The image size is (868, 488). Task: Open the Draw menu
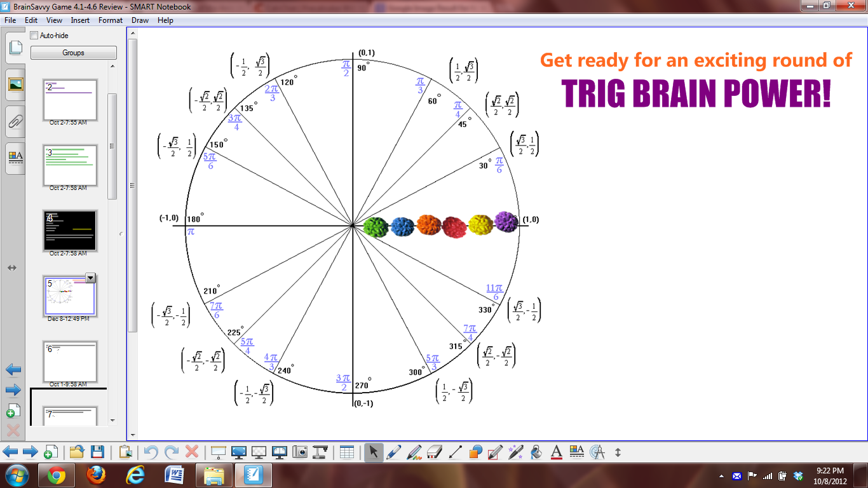click(139, 20)
